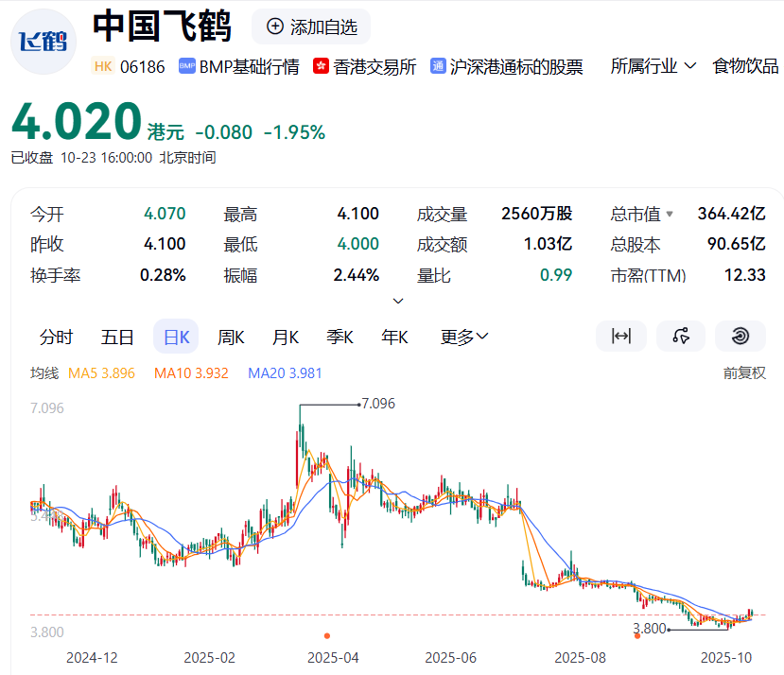Image resolution: width=784 pixels, height=675 pixels.
Task: Open the drawing tools icon beside the chart
Action: pyautogui.click(x=680, y=336)
